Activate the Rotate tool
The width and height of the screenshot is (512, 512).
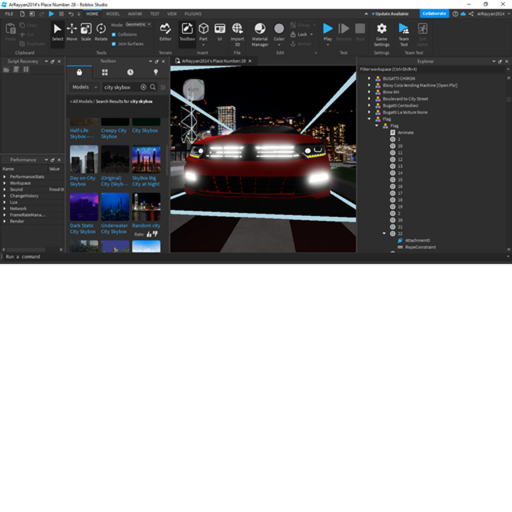click(101, 32)
